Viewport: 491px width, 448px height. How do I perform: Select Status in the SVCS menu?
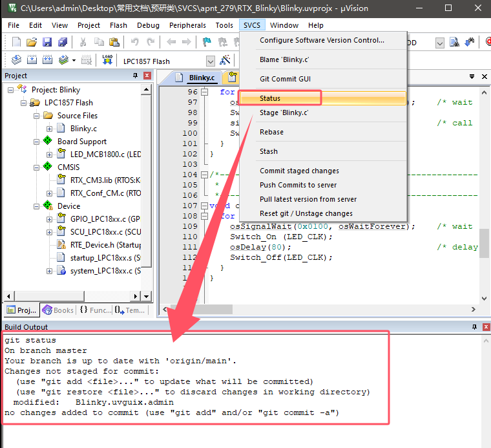click(270, 98)
